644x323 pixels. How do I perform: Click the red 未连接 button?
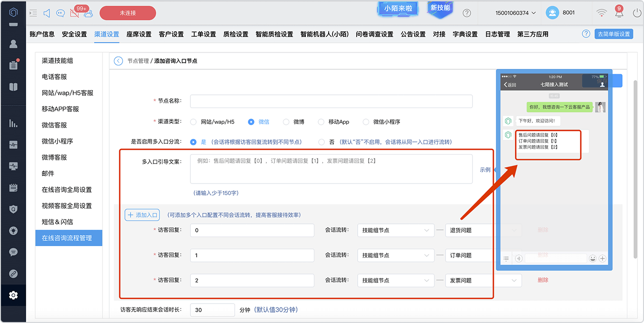128,13
